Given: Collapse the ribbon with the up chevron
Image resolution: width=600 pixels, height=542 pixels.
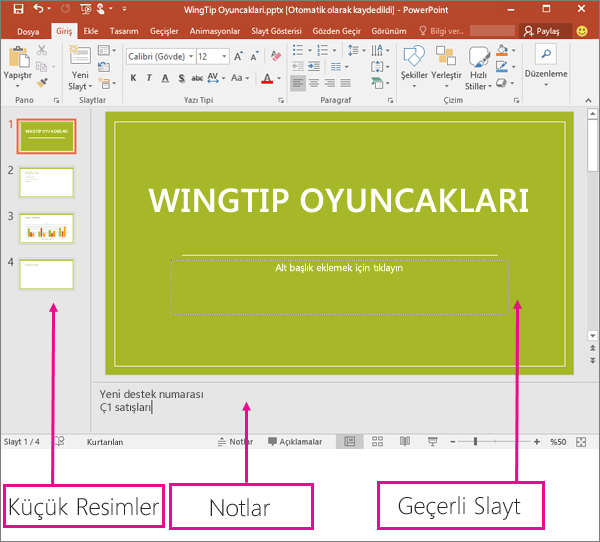Looking at the screenshot, I should [588, 100].
